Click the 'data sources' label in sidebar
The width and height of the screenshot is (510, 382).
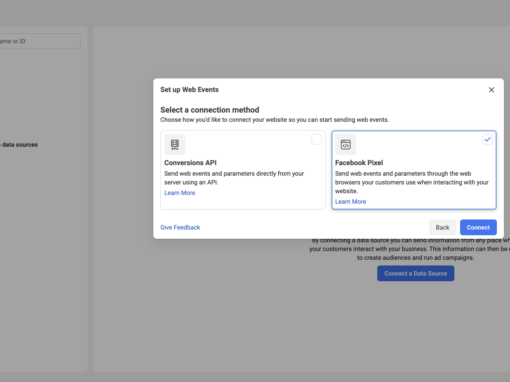coord(20,145)
